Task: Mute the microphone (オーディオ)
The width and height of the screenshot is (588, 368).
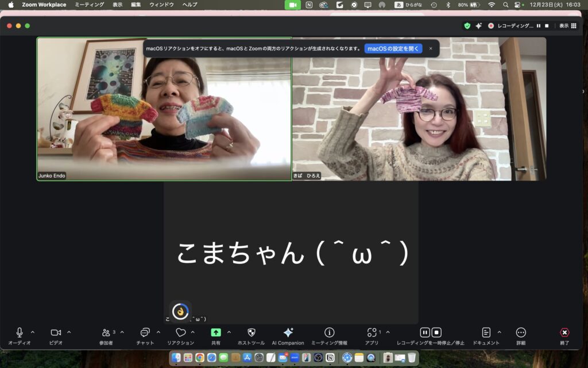Action: (20, 332)
